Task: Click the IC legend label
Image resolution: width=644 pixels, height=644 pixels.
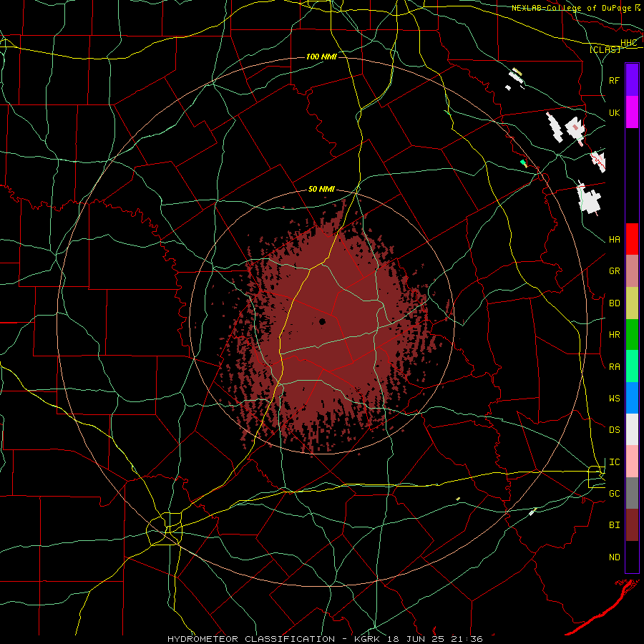Action: pyautogui.click(x=614, y=462)
